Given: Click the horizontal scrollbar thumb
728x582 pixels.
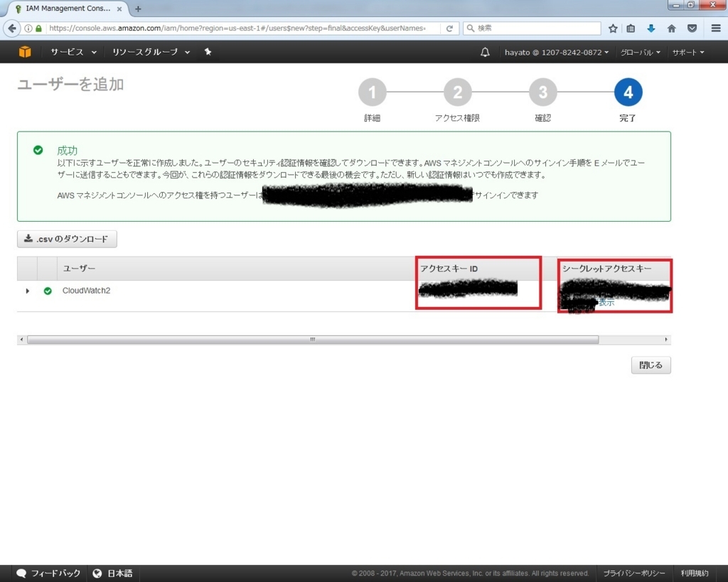Looking at the screenshot, I should click(x=313, y=340).
